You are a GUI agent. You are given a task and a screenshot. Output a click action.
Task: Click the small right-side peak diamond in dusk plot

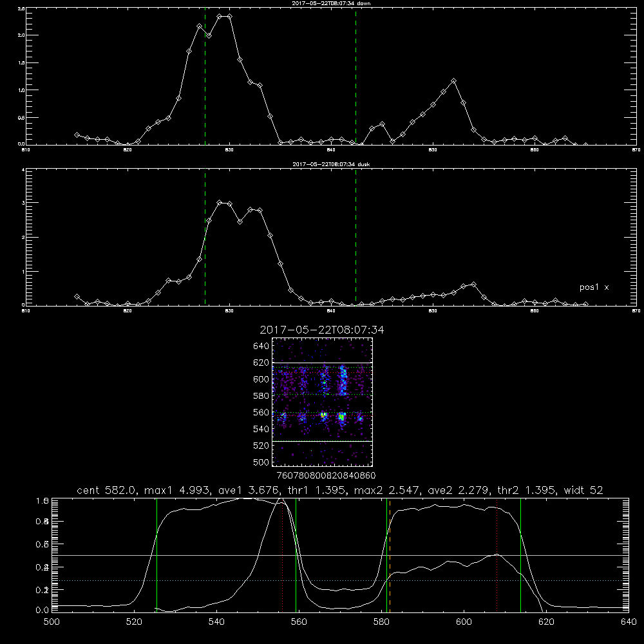473,284
